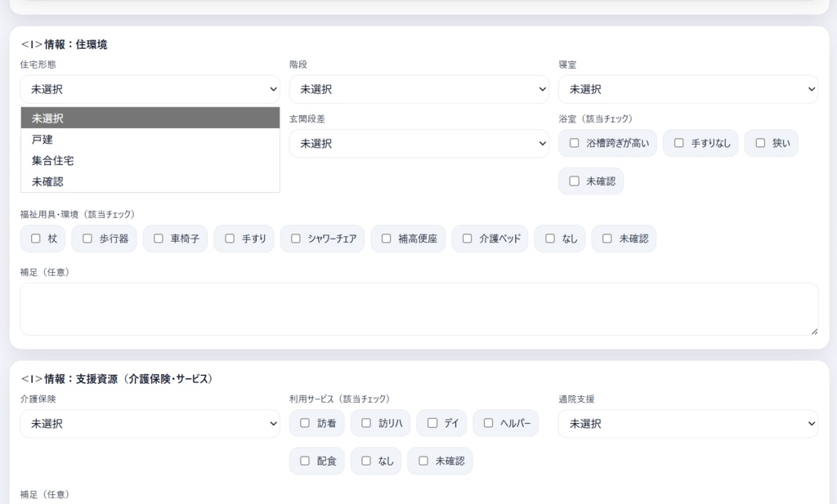Expand the 玄関段差 dropdown

418,143
